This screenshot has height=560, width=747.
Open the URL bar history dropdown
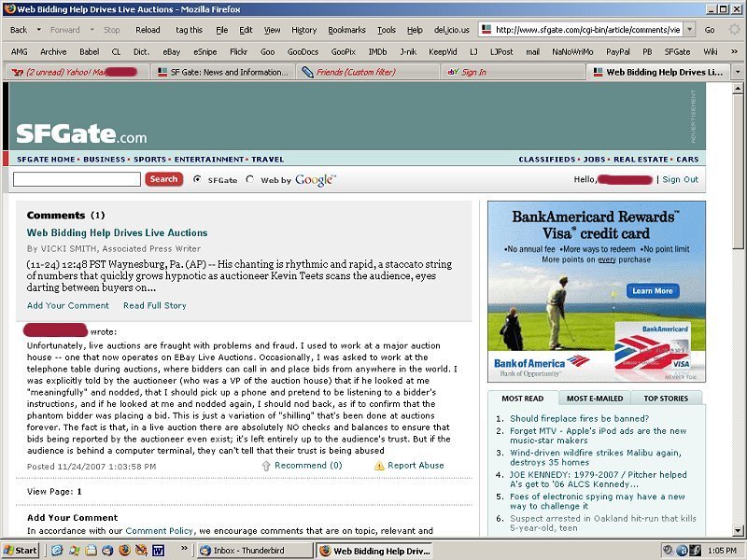[x=689, y=30]
